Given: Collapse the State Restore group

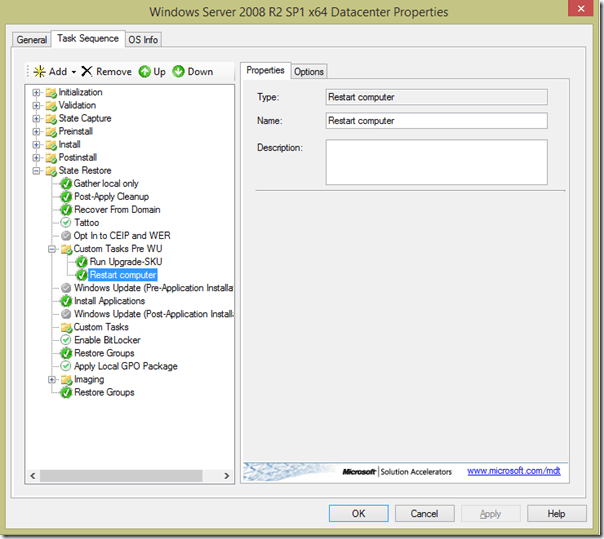Looking at the screenshot, I should pyautogui.click(x=37, y=171).
